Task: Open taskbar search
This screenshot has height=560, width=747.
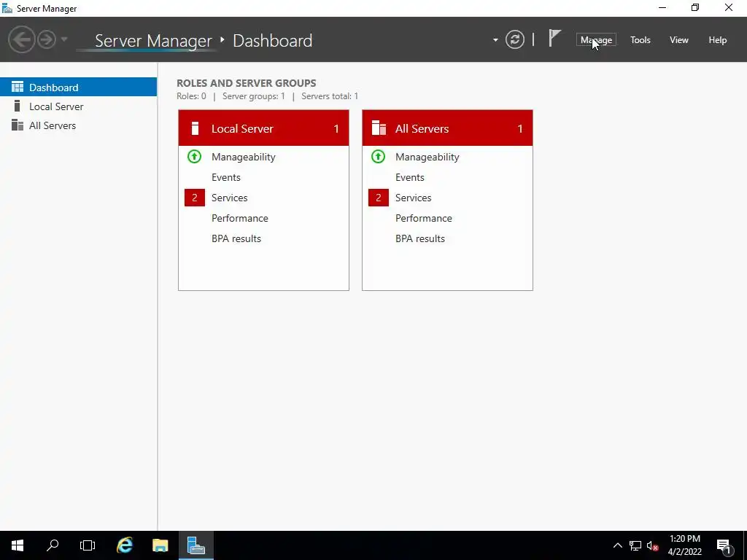Action: coord(53,545)
